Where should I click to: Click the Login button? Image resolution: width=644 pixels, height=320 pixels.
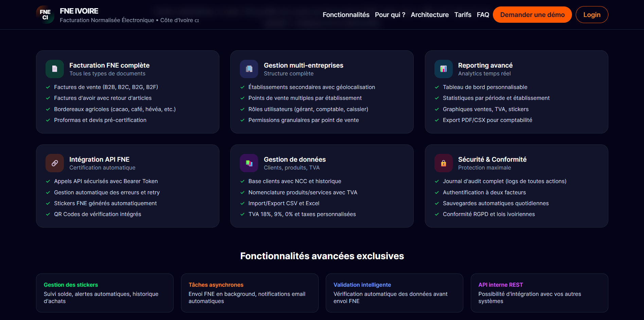point(592,15)
